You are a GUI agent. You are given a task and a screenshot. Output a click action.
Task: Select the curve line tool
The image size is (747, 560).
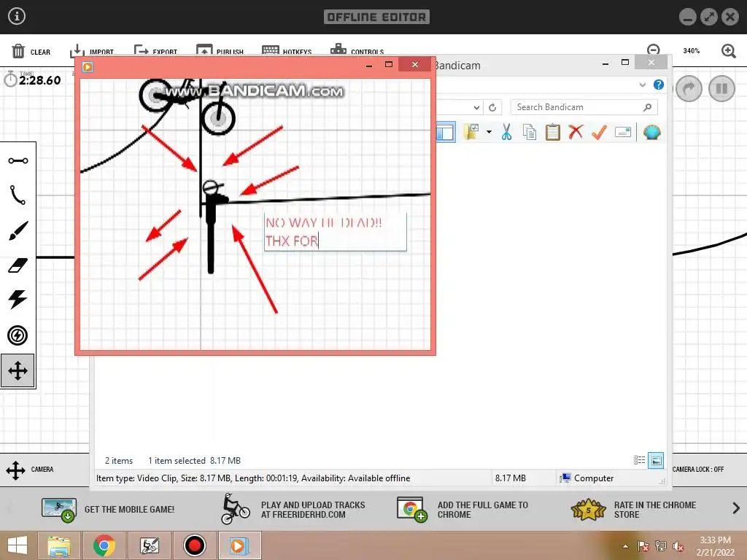click(x=18, y=195)
